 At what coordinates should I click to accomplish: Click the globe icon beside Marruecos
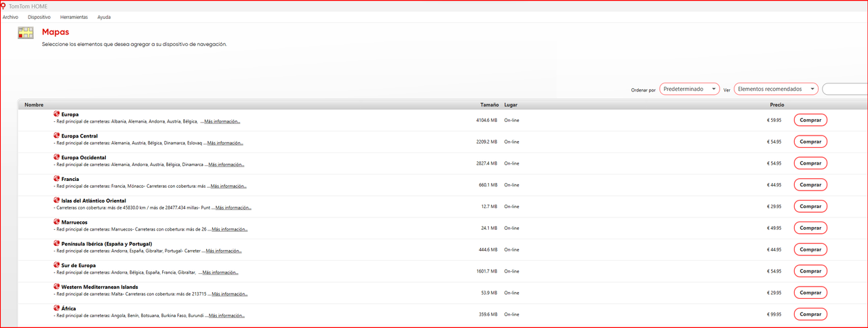pyautogui.click(x=57, y=222)
